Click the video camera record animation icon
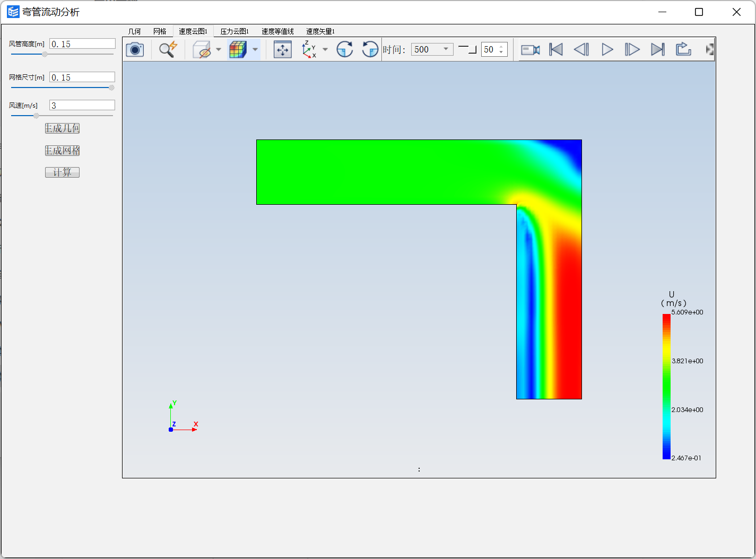This screenshot has height=559, width=756. click(530, 50)
